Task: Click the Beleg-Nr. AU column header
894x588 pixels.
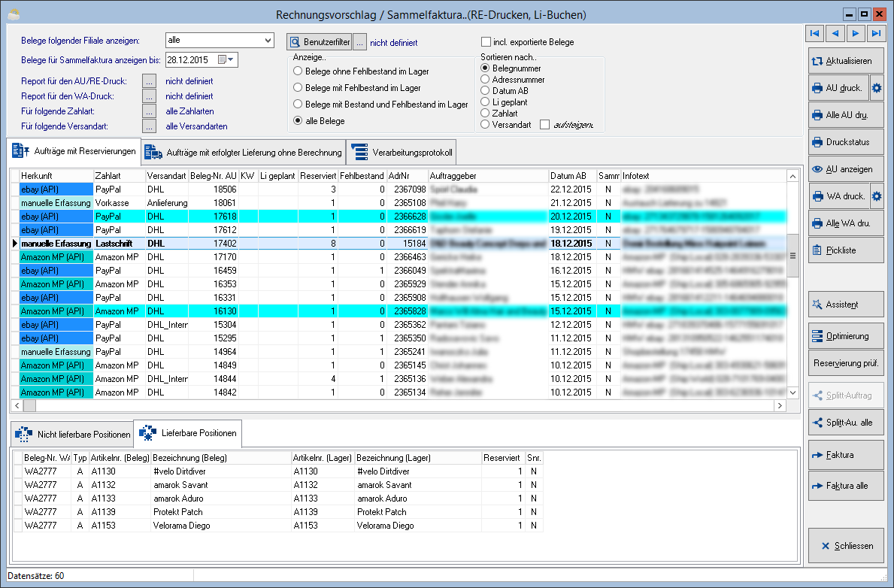Action: (x=214, y=176)
